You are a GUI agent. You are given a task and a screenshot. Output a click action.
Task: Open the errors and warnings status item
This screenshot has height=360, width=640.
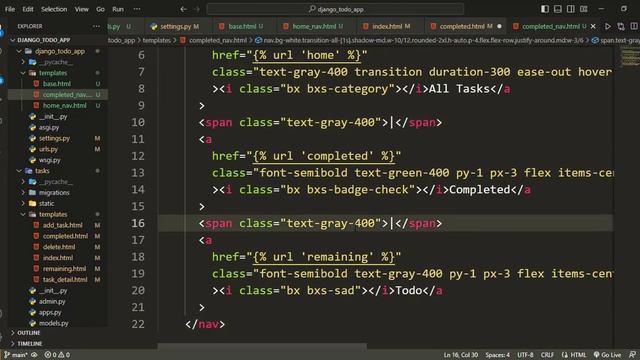[57, 355]
